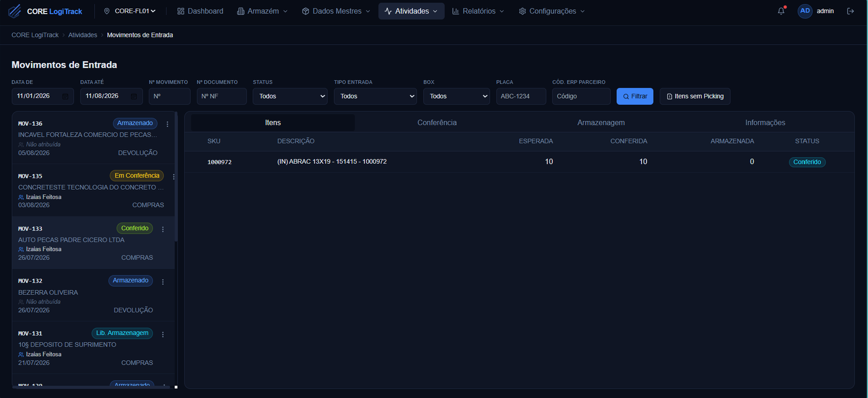Open kebab menu for MOV-135
The image size is (868, 398).
tap(174, 177)
